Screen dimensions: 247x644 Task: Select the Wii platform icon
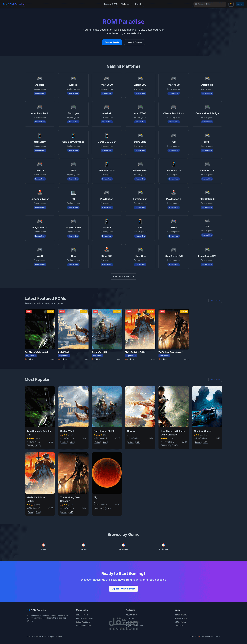pos(207,221)
